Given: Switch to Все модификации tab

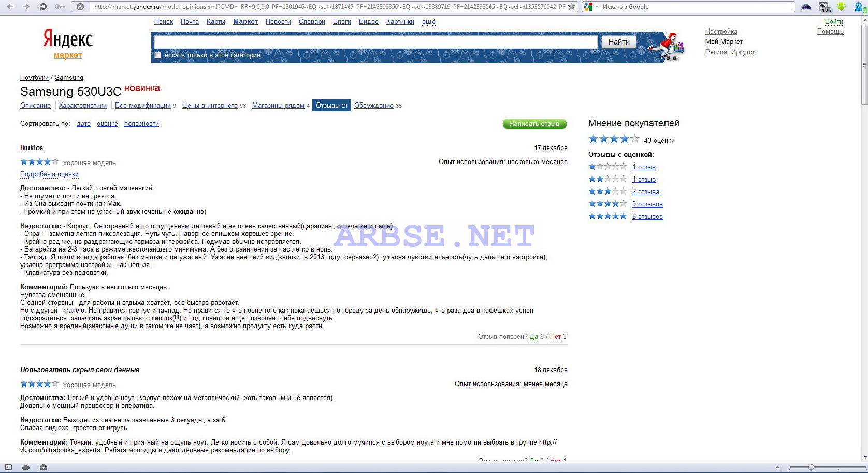Looking at the screenshot, I should pyautogui.click(x=143, y=106).
